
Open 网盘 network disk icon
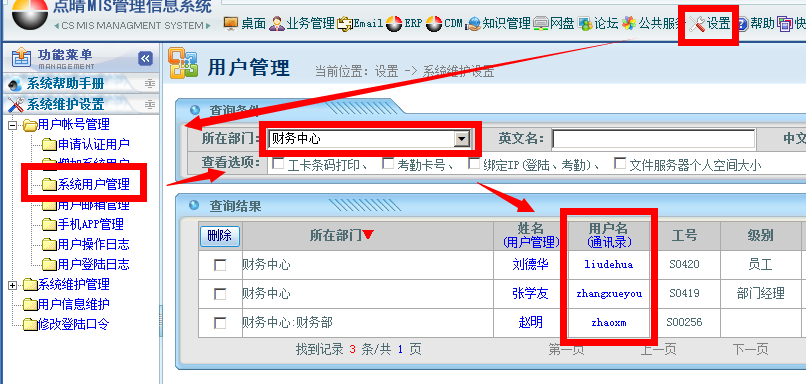(x=541, y=24)
